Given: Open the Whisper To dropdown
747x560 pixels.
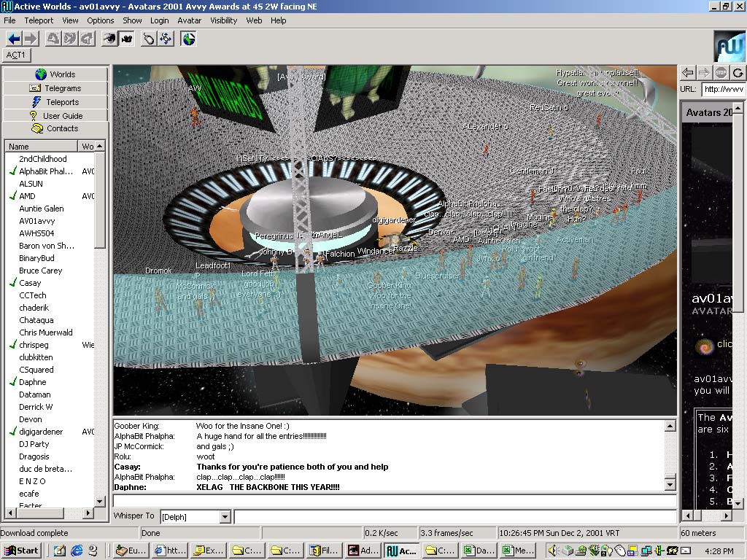Looking at the screenshot, I should [224, 517].
